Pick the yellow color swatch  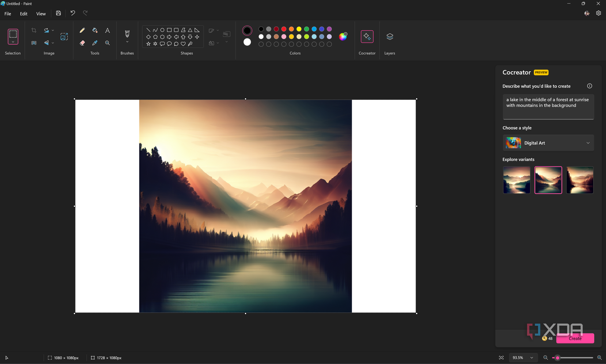click(299, 29)
